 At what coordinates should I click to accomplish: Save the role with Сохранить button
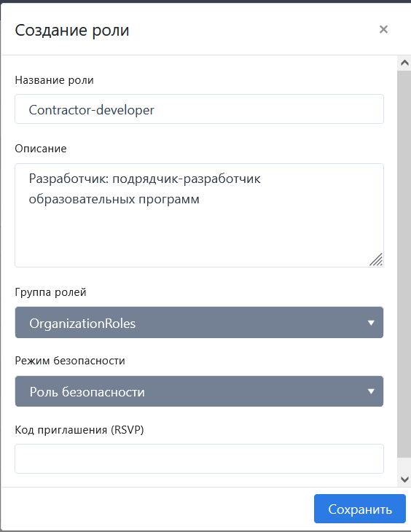pyautogui.click(x=360, y=509)
